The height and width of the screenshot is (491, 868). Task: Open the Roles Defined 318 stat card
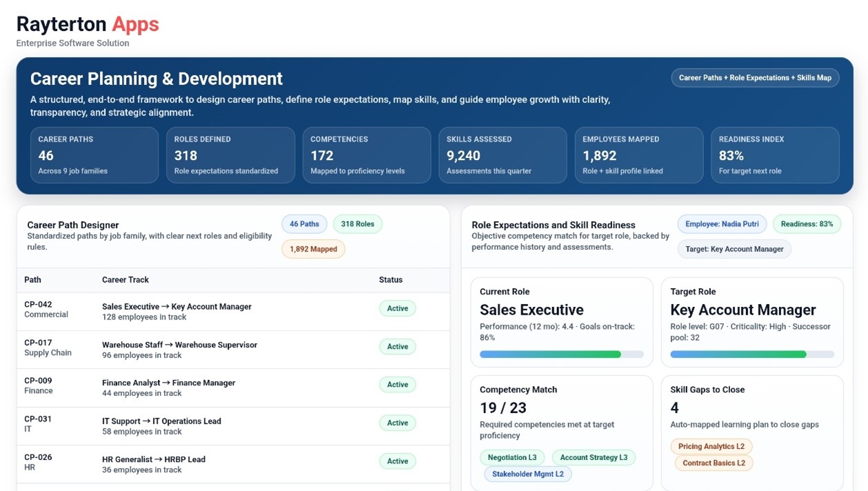230,155
